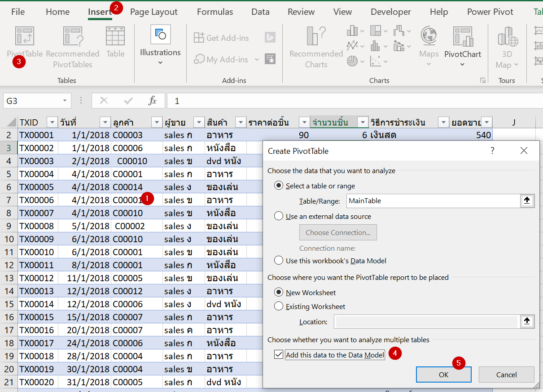Open the Power Pivot tab
Image resolution: width=543 pixels, height=392 pixels.
[x=490, y=12]
